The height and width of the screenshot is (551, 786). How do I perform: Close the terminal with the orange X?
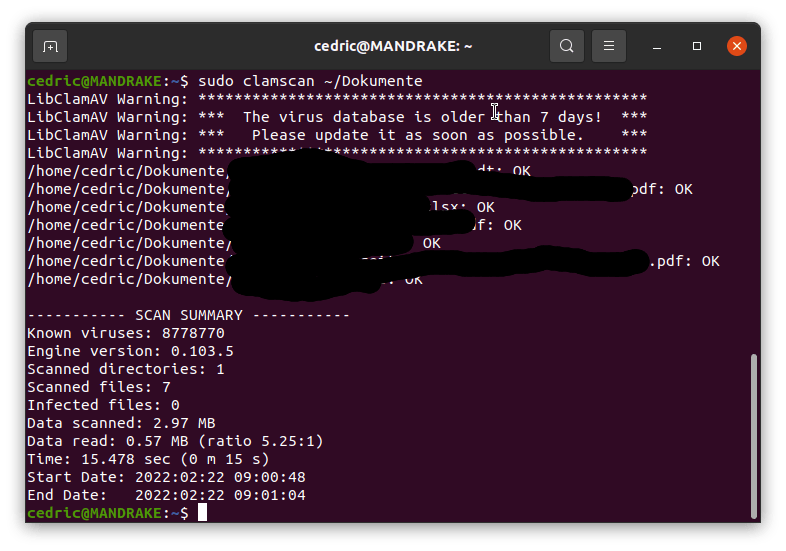point(737,46)
